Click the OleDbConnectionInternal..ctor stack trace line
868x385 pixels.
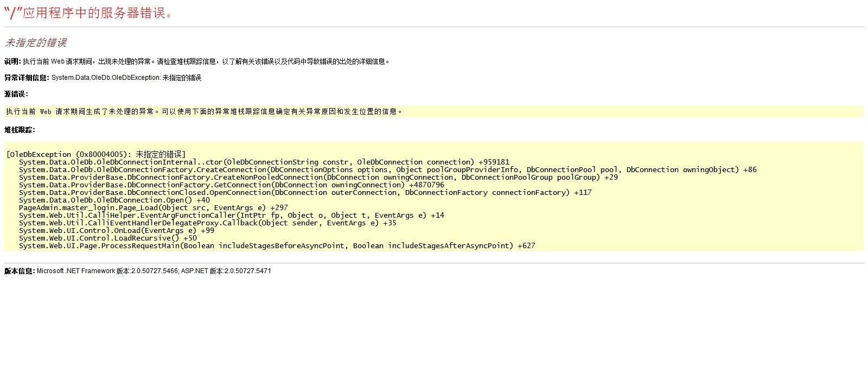264,162
